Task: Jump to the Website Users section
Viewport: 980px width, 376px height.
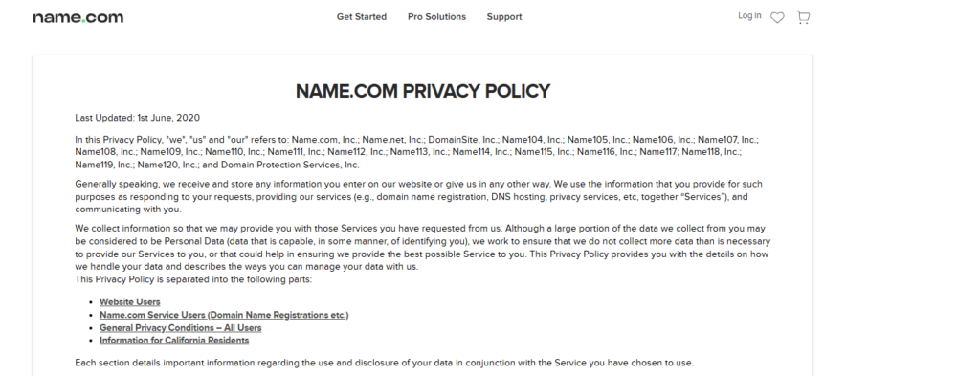Action: pyautogui.click(x=130, y=301)
